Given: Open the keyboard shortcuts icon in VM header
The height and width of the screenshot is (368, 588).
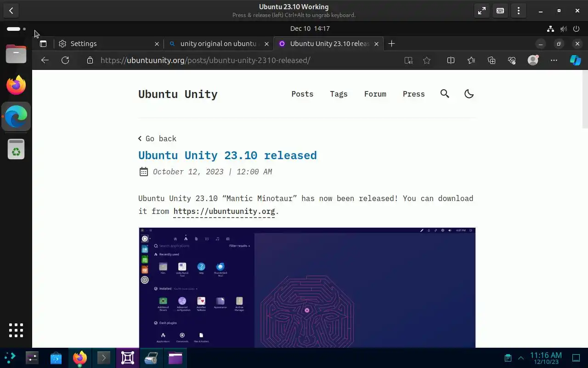Looking at the screenshot, I should pyautogui.click(x=500, y=11).
